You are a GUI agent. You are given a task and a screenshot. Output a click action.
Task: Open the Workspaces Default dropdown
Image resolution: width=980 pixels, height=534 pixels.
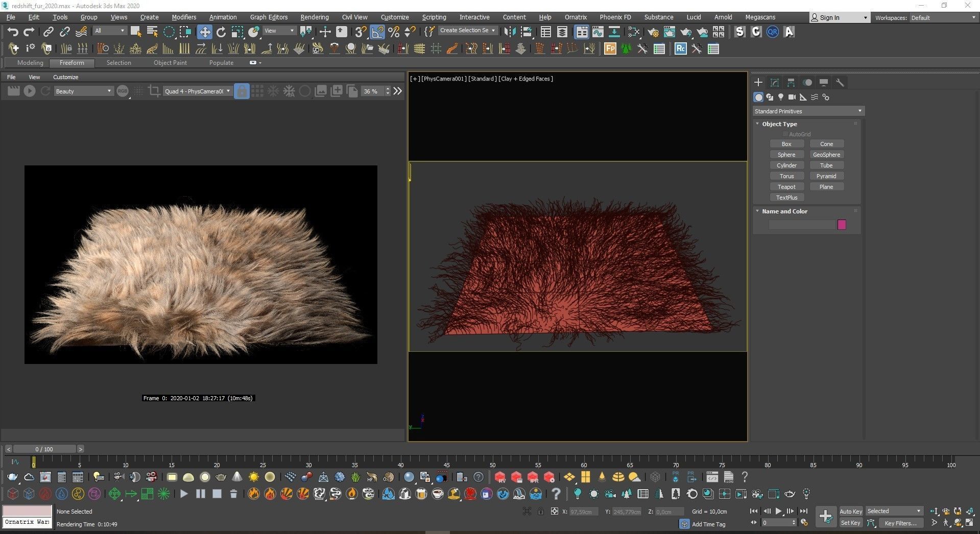click(x=944, y=17)
